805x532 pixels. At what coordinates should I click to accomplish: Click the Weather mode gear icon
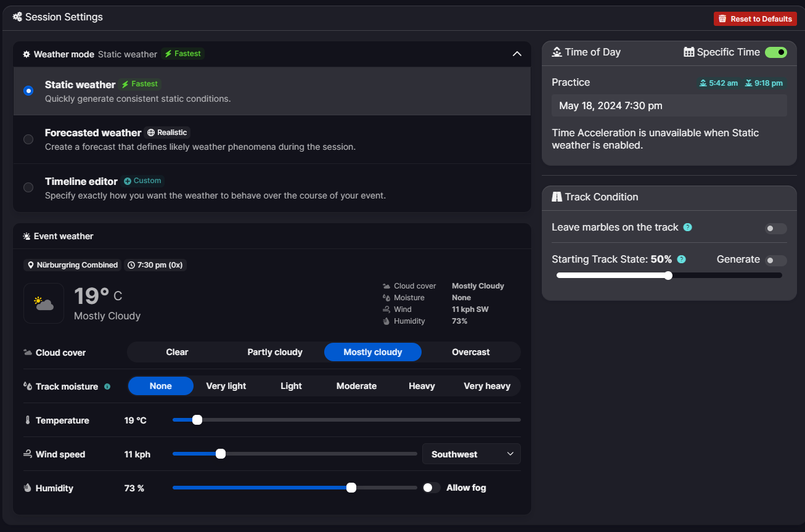[x=27, y=54]
